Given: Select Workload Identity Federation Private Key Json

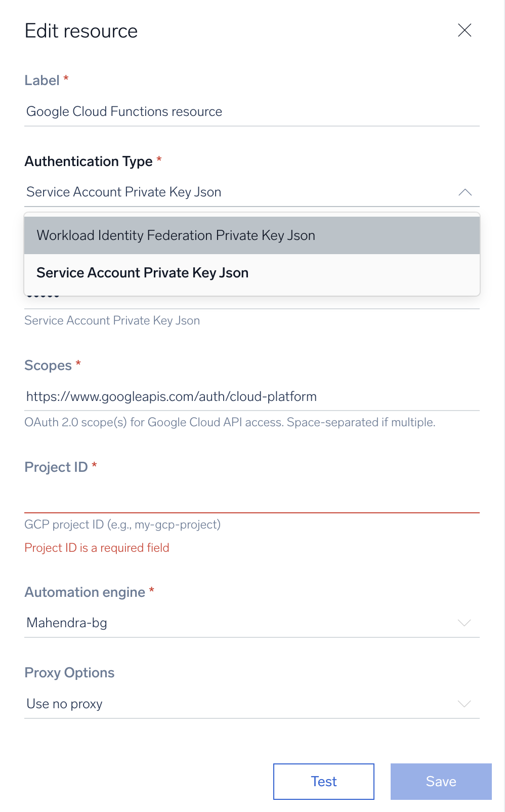Looking at the screenshot, I should (252, 235).
